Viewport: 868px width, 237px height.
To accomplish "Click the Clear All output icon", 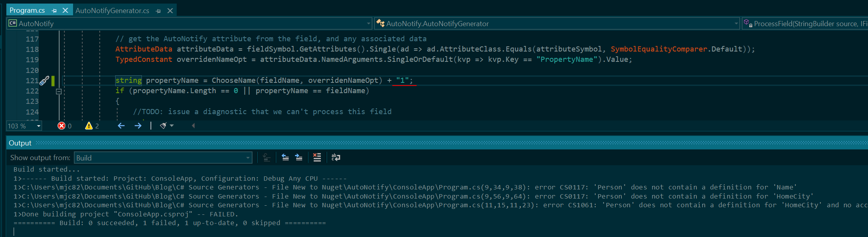I will point(317,157).
